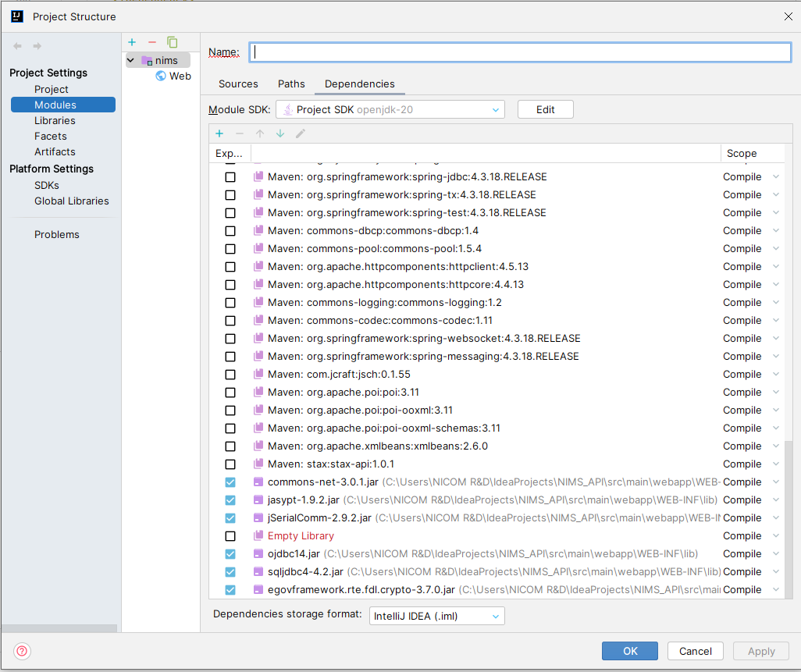Open scope dropdown for xmlbeans:2.6.0

(x=776, y=446)
